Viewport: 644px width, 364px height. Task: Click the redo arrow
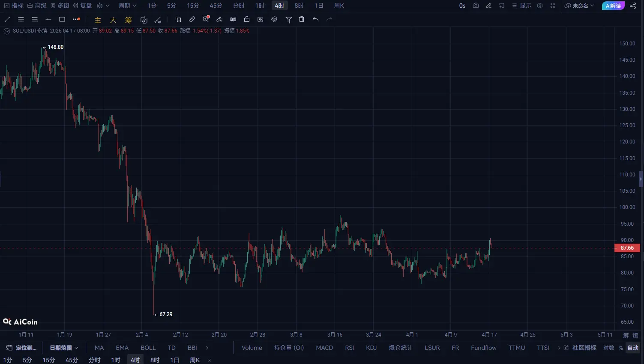tap(329, 19)
